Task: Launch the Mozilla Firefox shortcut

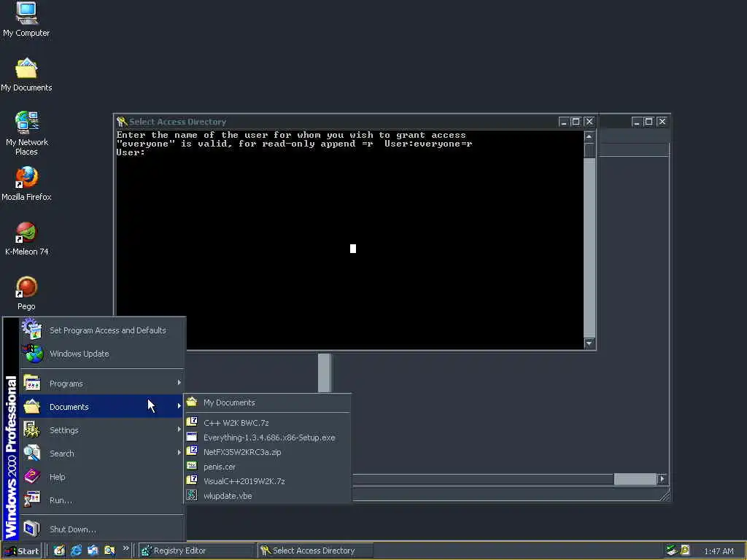Action: click(26, 183)
